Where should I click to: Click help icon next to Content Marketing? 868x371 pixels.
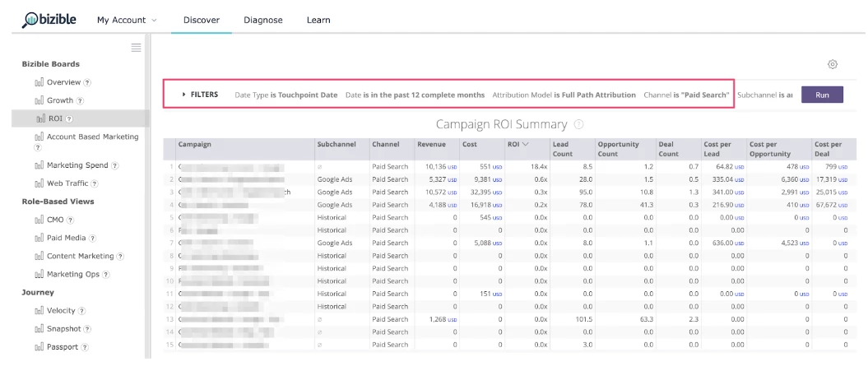pos(120,257)
